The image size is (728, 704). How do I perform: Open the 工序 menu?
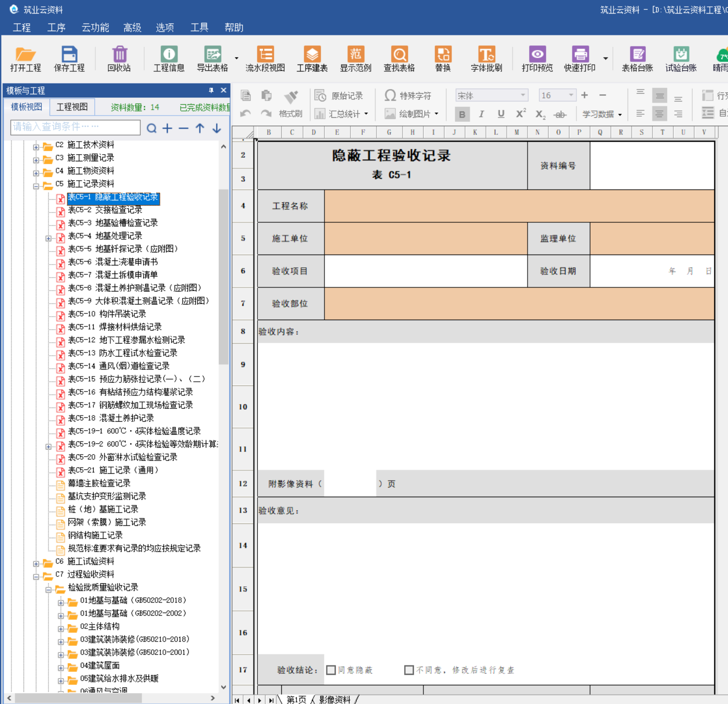pos(56,28)
